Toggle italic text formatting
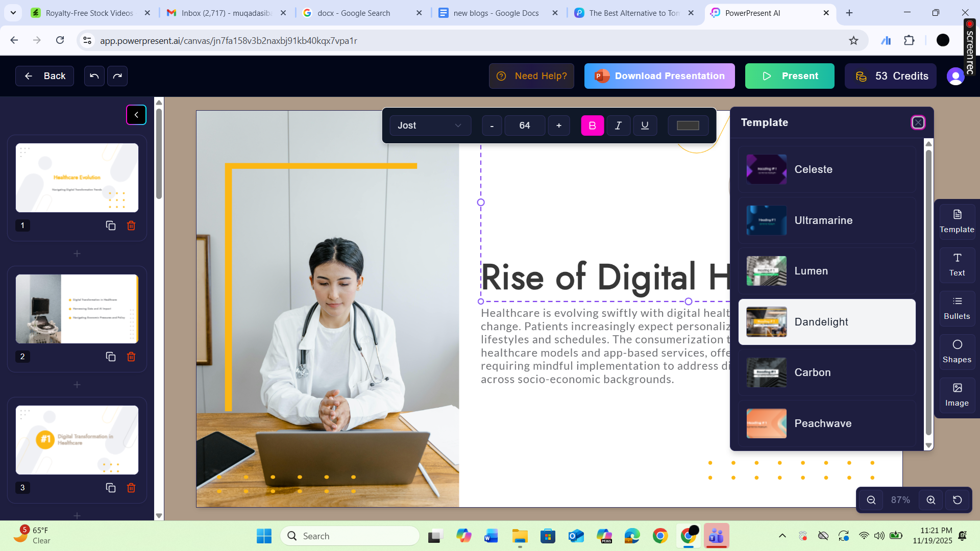 point(618,126)
